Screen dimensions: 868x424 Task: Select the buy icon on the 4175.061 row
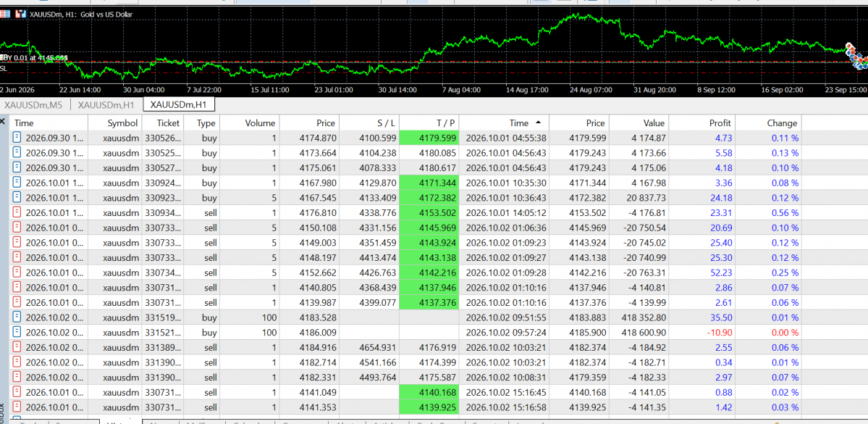point(17,167)
